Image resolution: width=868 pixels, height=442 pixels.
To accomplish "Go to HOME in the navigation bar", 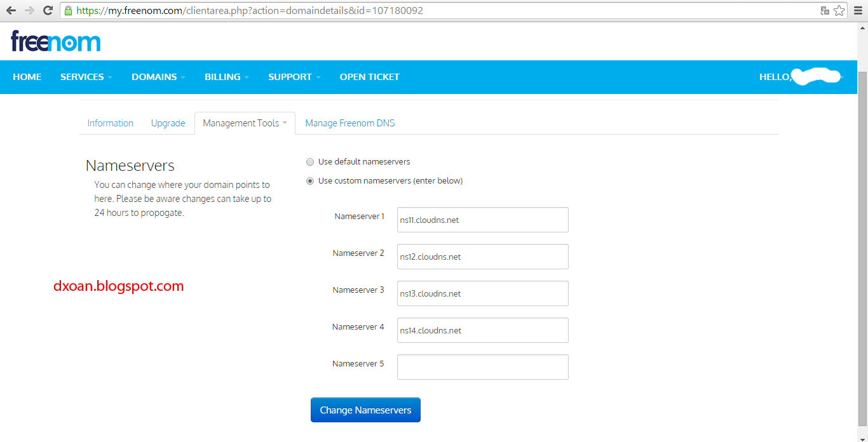I will click(27, 77).
